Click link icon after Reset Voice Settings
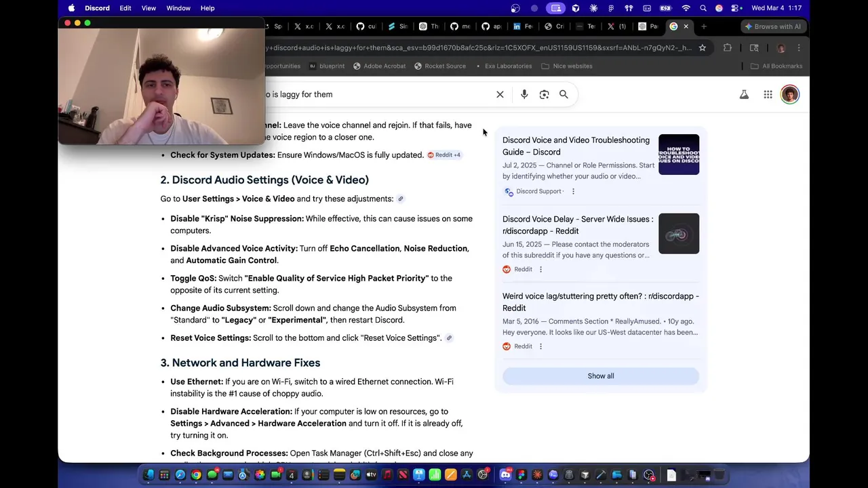Image resolution: width=868 pixels, height=488 pixels. click(x=449, y=338)
